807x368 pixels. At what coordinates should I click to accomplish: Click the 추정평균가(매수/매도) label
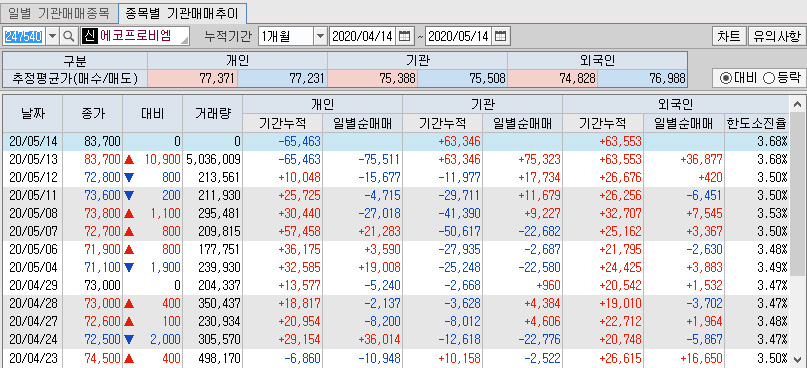coord(75,78)
